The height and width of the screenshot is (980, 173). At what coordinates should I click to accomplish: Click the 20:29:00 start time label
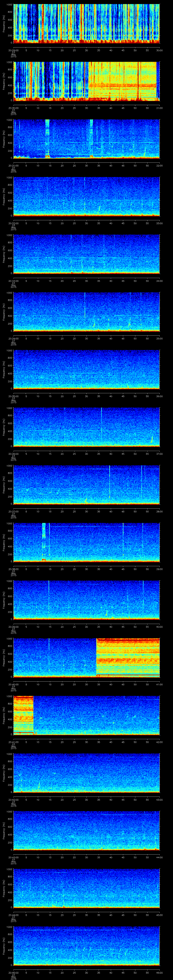[13, 50]
